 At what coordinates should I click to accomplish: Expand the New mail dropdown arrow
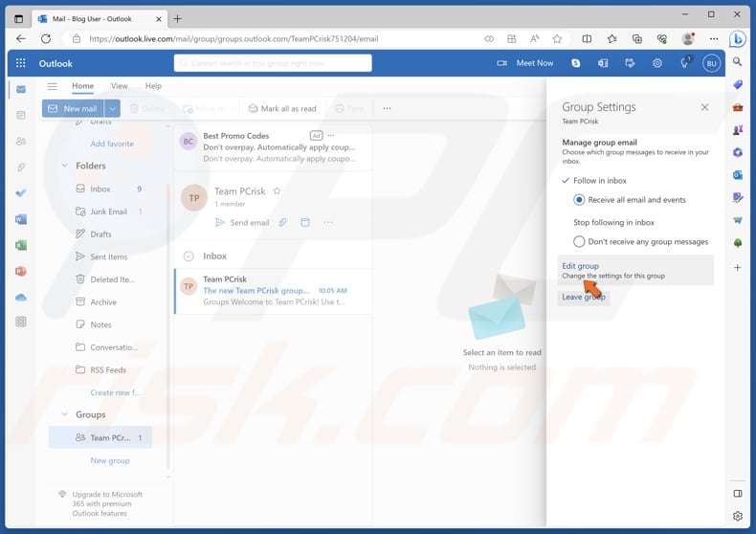(113, 109)
